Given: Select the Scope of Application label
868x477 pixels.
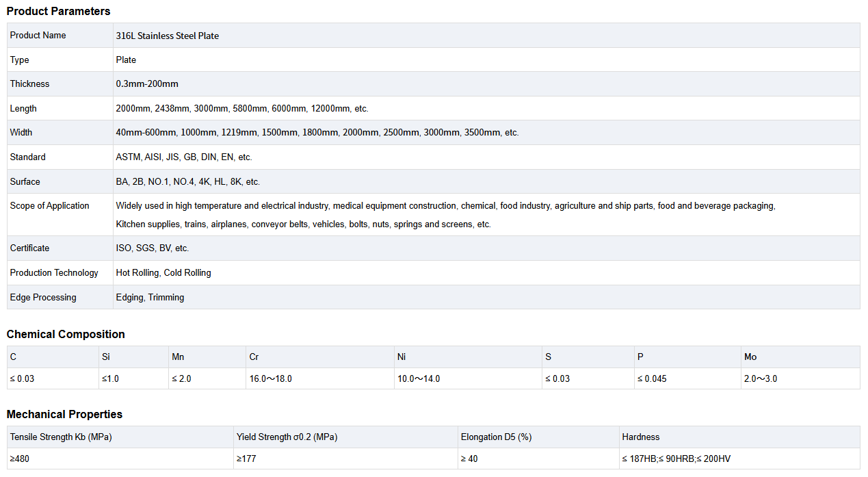Looking at the screenshot, I should 50,206.
